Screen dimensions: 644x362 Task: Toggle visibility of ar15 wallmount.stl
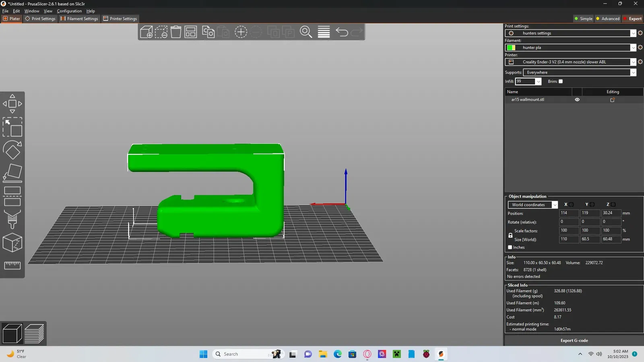(577, 100)
